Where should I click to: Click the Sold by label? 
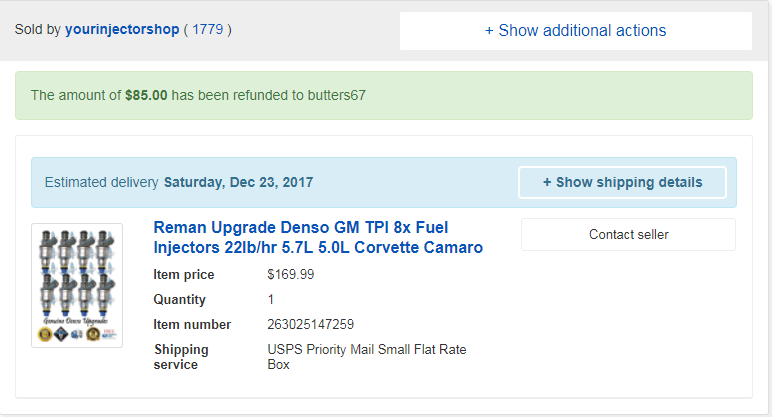(x=37, y=30)
